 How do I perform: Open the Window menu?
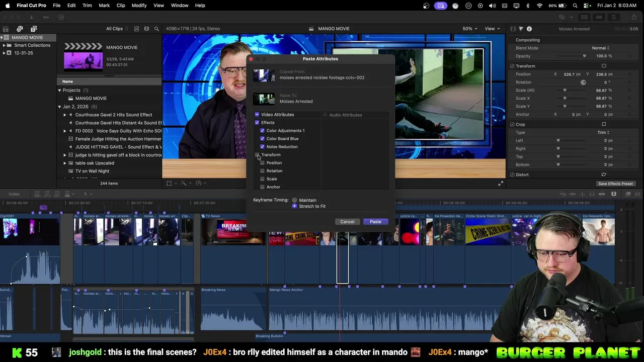[x=180, y=6]
